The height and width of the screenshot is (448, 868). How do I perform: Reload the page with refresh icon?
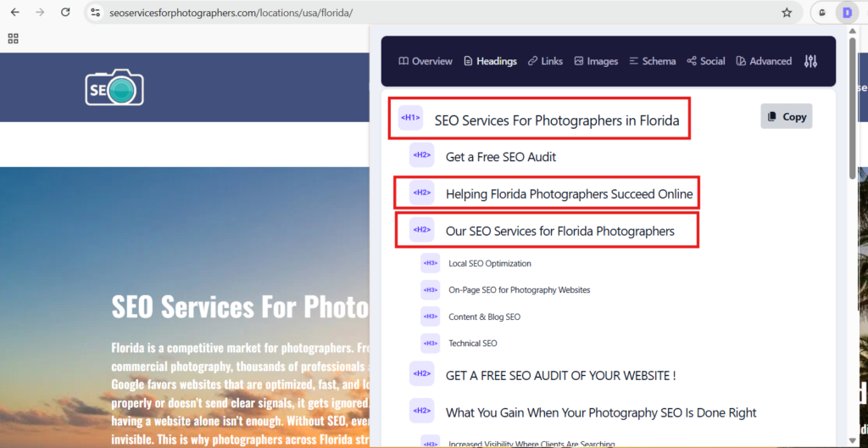point(65,13)
